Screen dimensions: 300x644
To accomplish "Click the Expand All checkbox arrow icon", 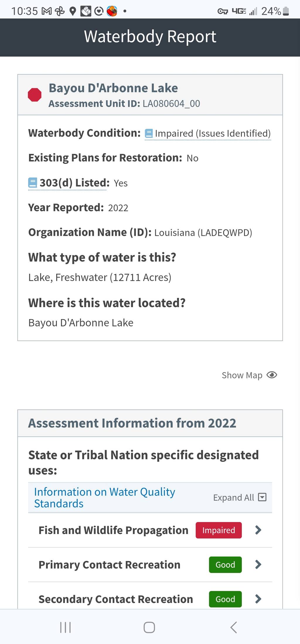I will (x=262, y=497).
